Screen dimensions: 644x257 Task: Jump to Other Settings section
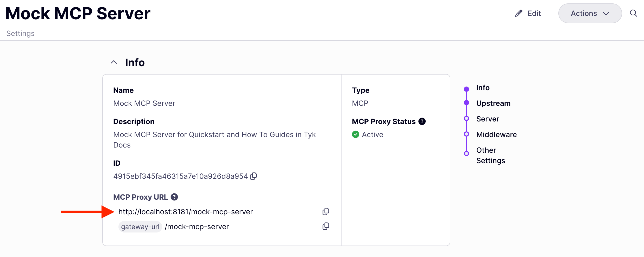point(491,155)
